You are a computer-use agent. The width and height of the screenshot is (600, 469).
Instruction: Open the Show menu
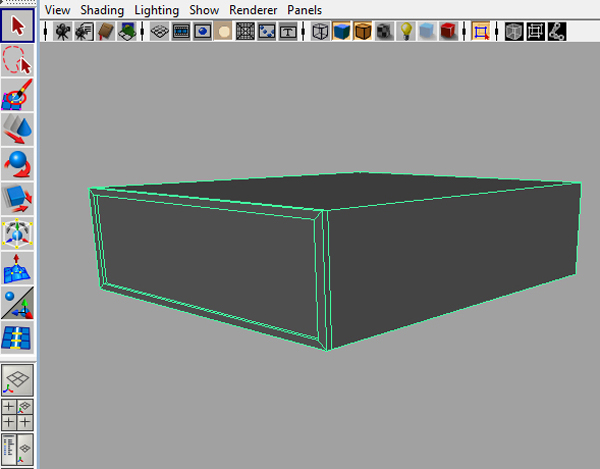[x=204, y=10]
